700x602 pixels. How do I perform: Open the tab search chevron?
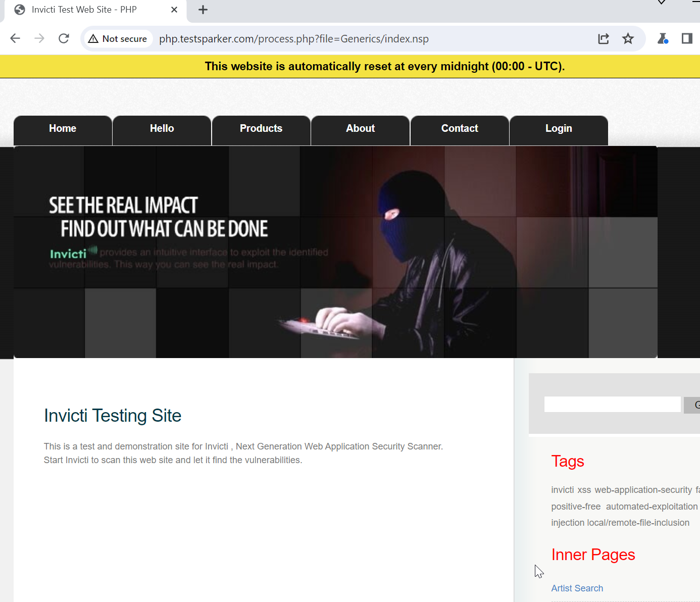[x=662, y=3]
